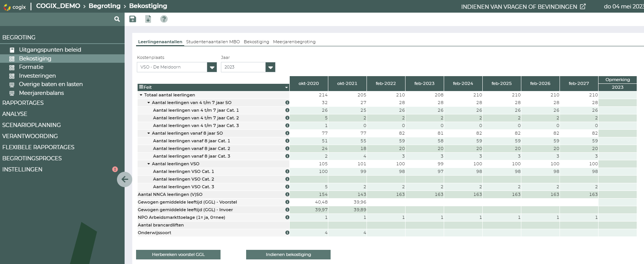Switch to Studentenaantallen MBO tab
Screen dimensions: 644x264
pyautogui.click(x=213, y=42)
